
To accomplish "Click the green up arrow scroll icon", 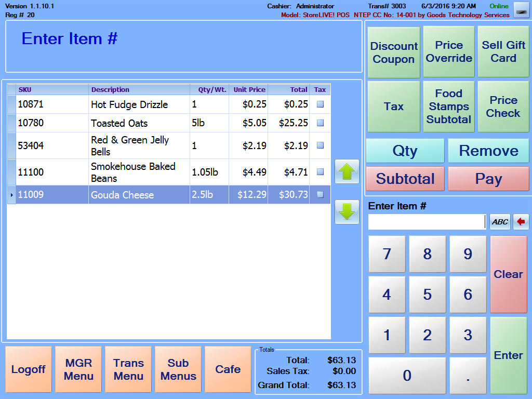I will pos(347,171).
